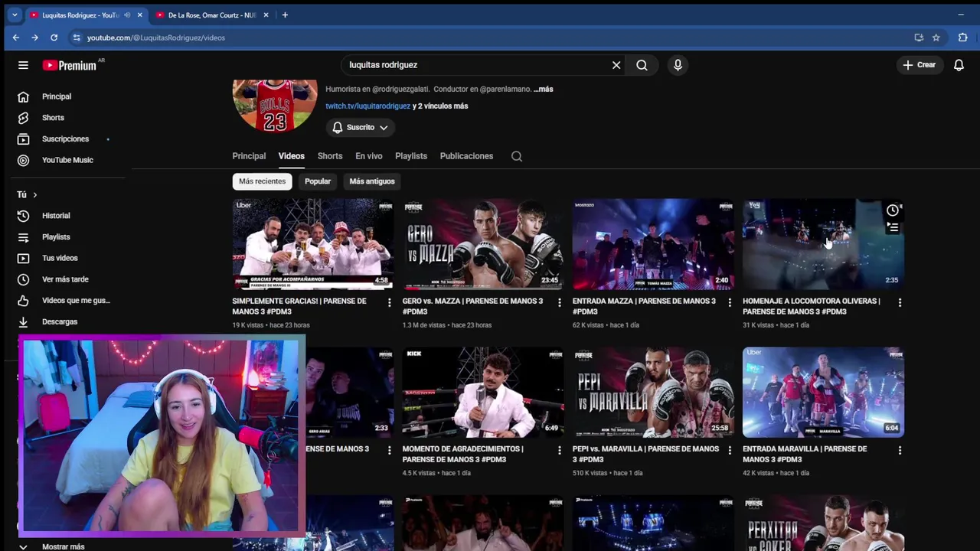The image size is (980, 551).
Task: Open options for HOMENAJE A LOCOMOTORA video
Action: (900, 303)
